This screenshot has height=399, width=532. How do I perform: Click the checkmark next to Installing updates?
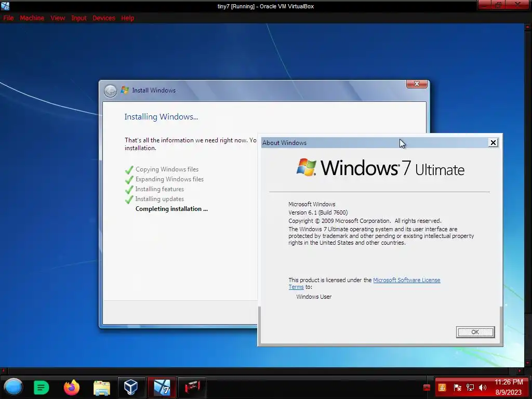129,199
